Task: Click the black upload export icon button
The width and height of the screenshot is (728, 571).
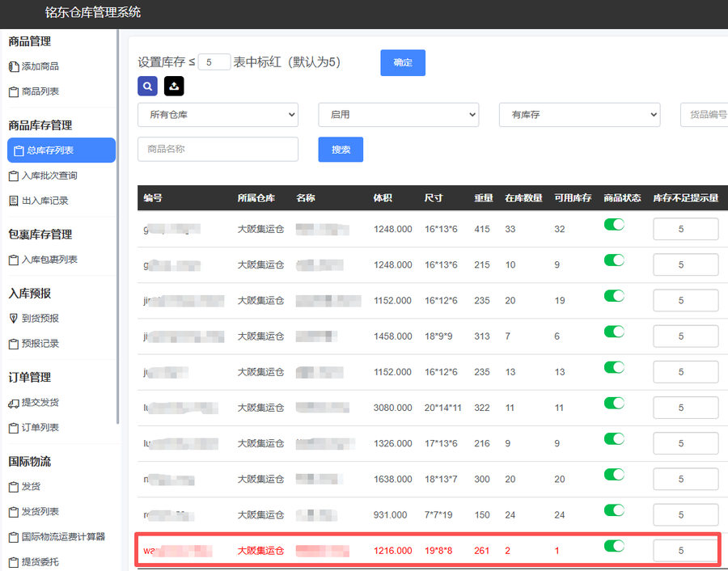Action: 174,87
